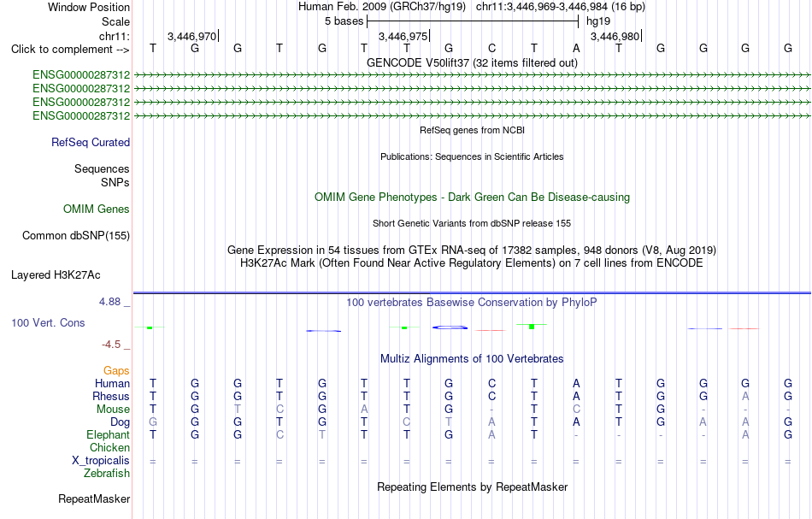Click the GENCODE V50lift37 track title
The width and height of the screenshot is (812, 519).
[473, 62]
